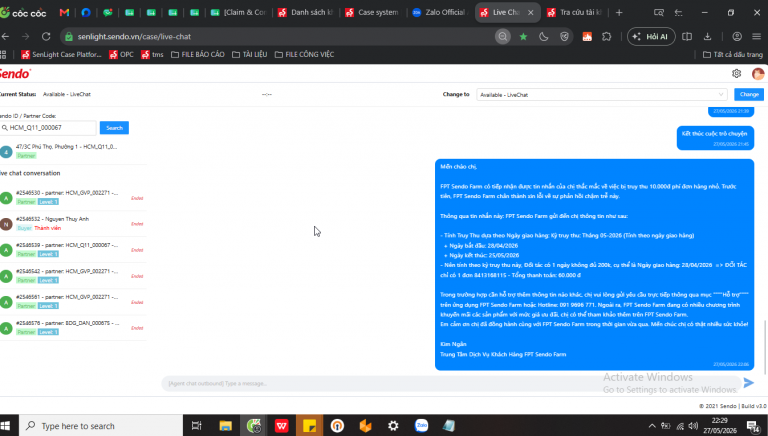
Task: Open conversation #2546561 partner HCM_GVP_002271
Action: click(x=73, y=301)
